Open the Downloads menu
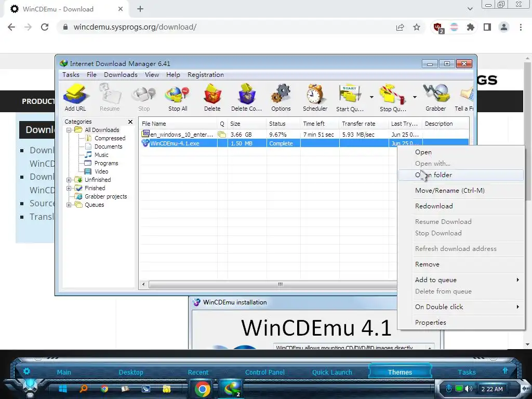Image resolution: width=532 pixels, height=399 pixels. tap(121, 75)
